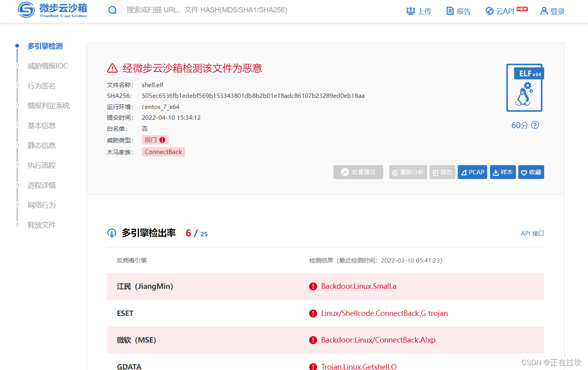The height and width of the screenshot is (370, 588).
Task: Click the submission time 2022-04-10 15:34:12
Action: click(171, 118)
